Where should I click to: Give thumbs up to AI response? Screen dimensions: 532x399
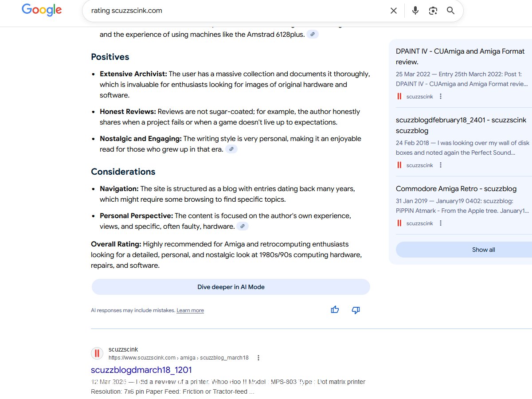[335, 310]
